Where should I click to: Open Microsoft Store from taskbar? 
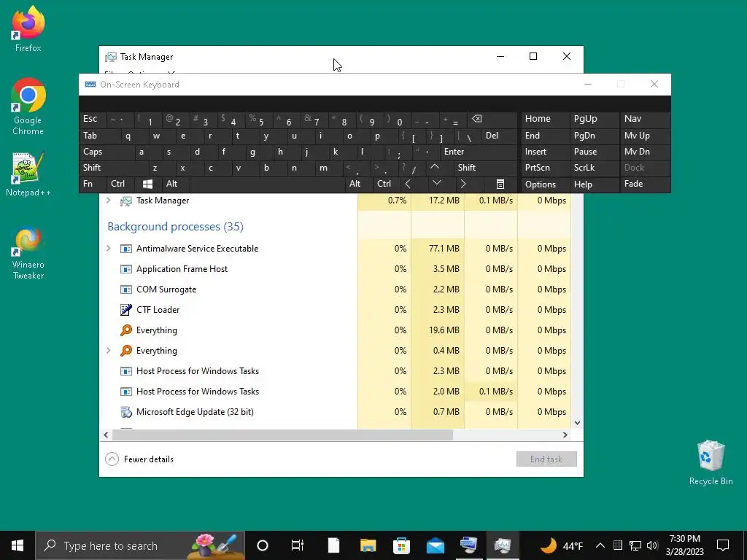[402, 545]
